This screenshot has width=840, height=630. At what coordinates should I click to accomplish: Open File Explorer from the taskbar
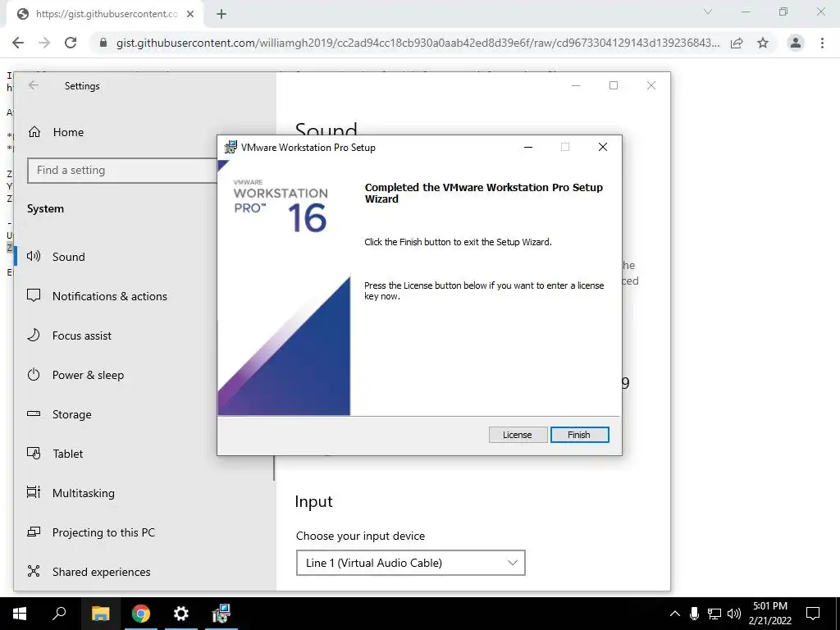tap(100, 614)
